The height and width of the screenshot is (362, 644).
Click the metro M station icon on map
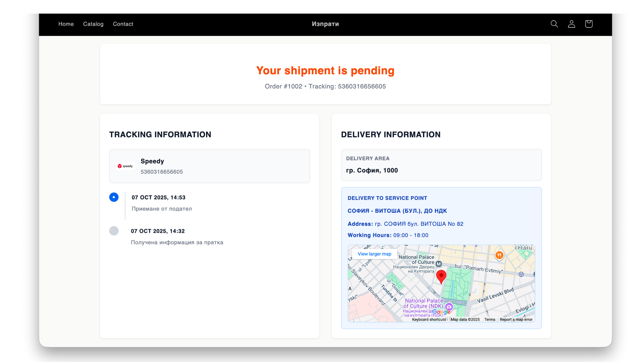coord(438,264)
